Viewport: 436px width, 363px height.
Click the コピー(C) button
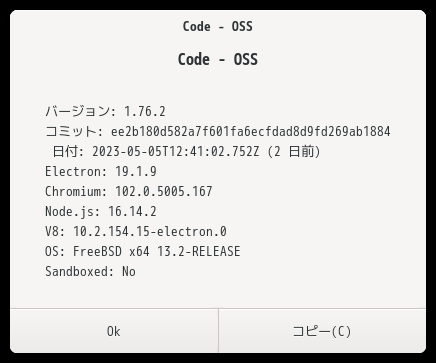pyautogui.click(x=322, y=331)
